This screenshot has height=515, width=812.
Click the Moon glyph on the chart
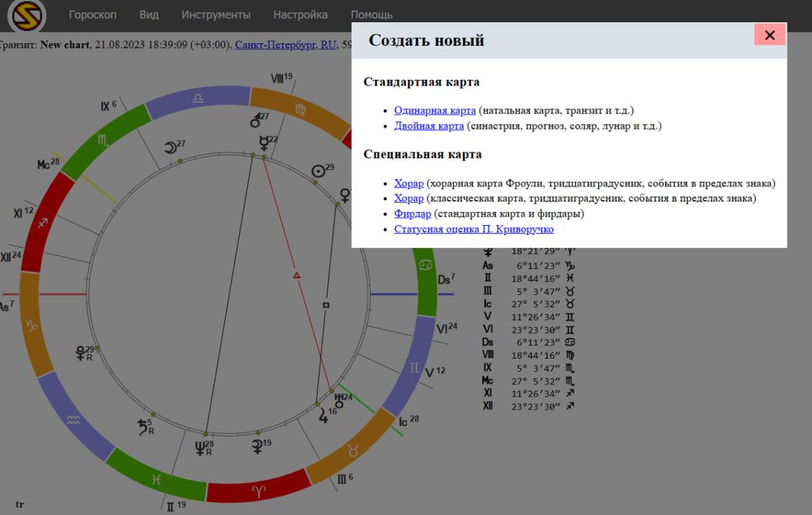[171, 147]
